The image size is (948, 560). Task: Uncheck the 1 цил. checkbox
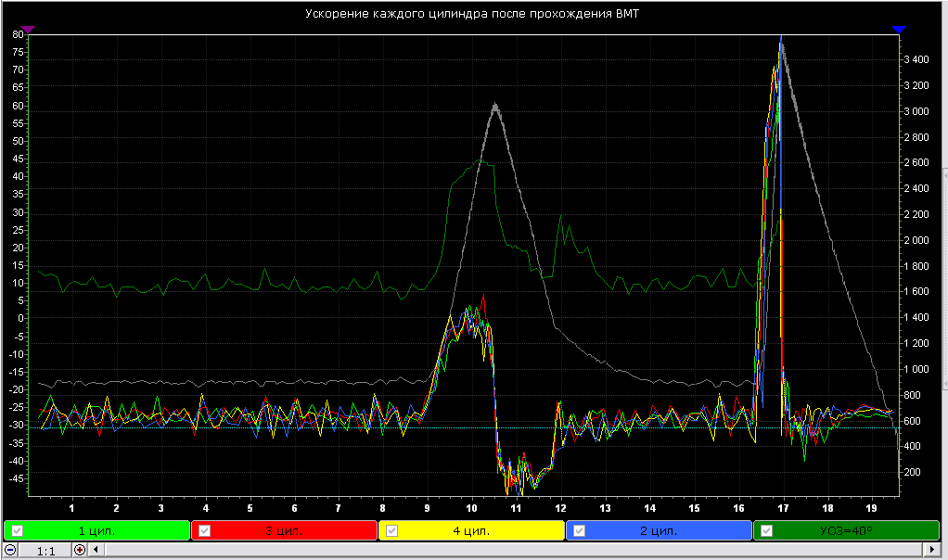point(18,530)
